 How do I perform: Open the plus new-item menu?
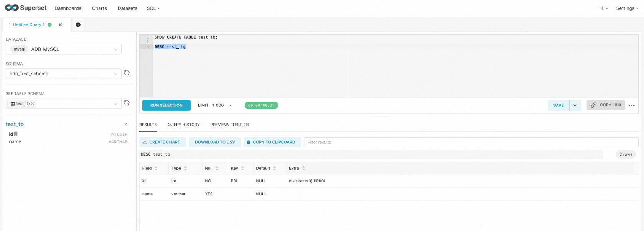tap(604, 8)
